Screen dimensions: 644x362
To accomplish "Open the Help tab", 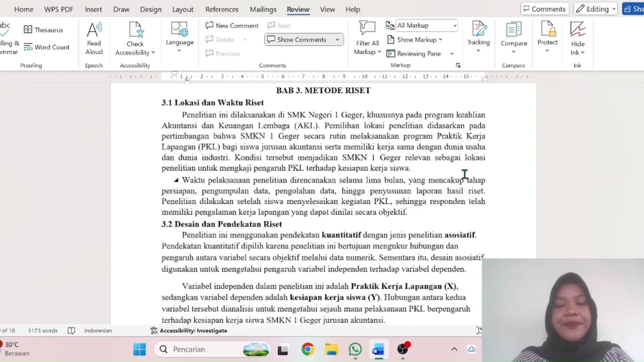I will (x=353, y=9).
